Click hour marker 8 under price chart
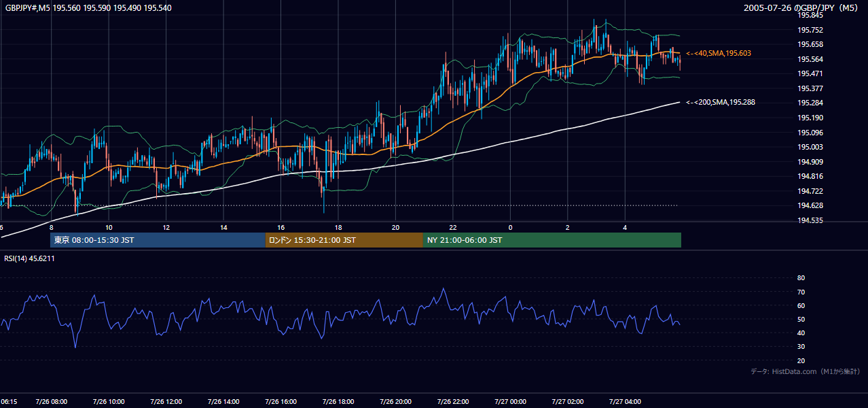 tap(52, 227)
